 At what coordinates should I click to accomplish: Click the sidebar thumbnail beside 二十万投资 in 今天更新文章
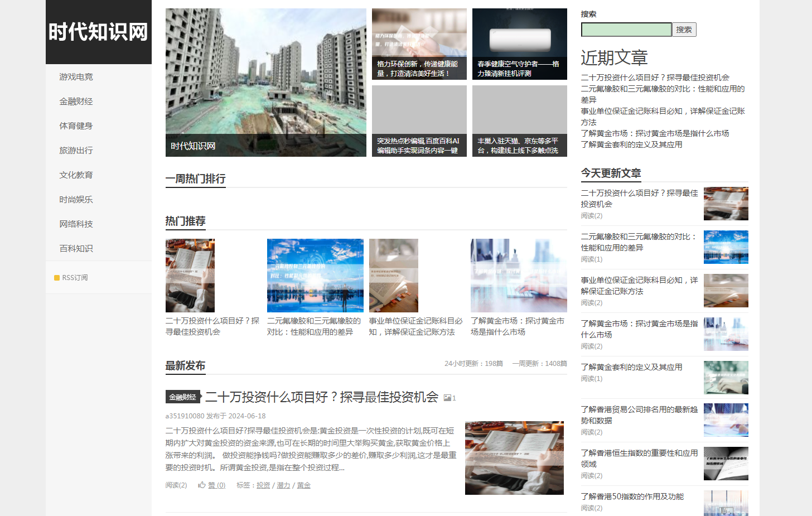point(726,204)
